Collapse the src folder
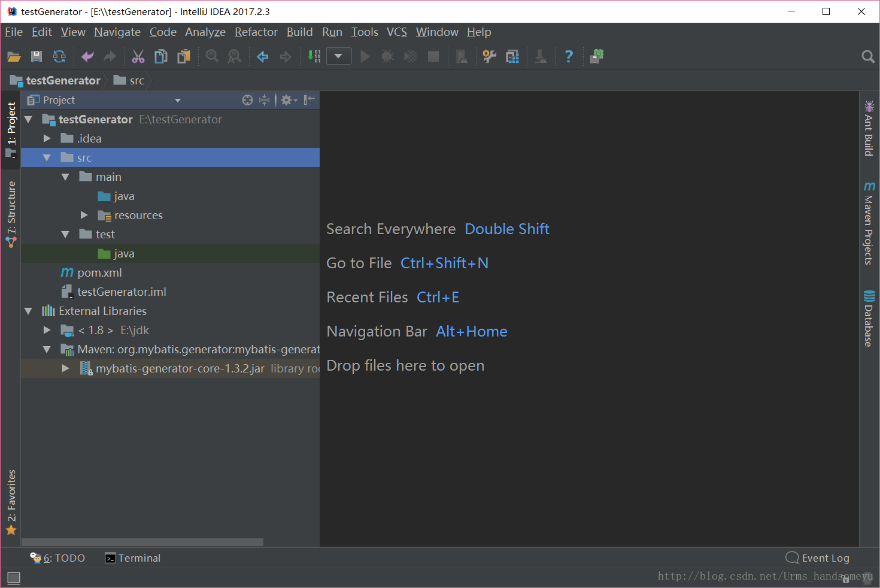Screen dimensions: 880x588 pos(47,157)
